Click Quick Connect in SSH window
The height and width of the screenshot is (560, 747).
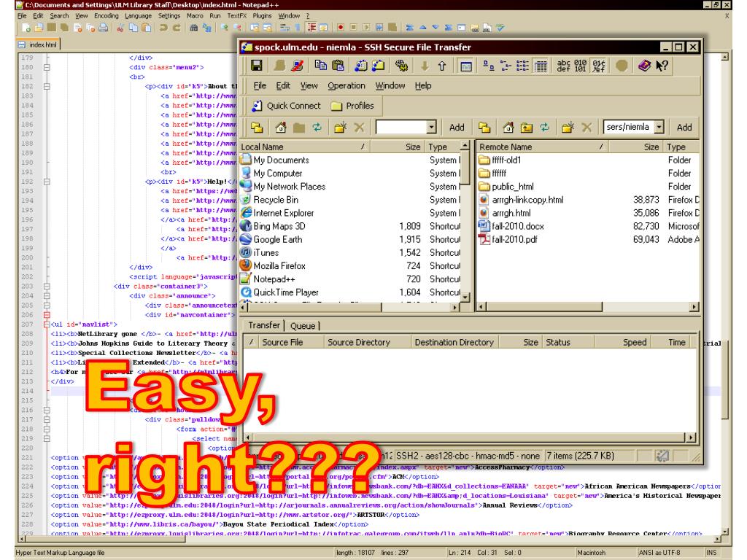[x=286, y=106]
